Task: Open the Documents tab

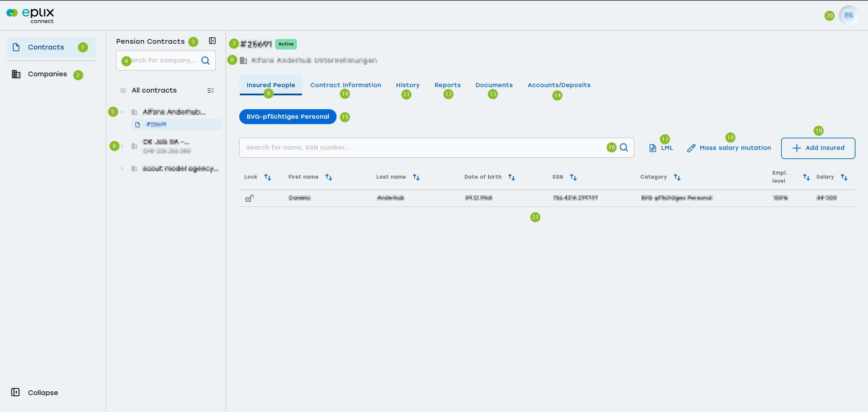Action: pyautogui.click(x=494, y=85)
